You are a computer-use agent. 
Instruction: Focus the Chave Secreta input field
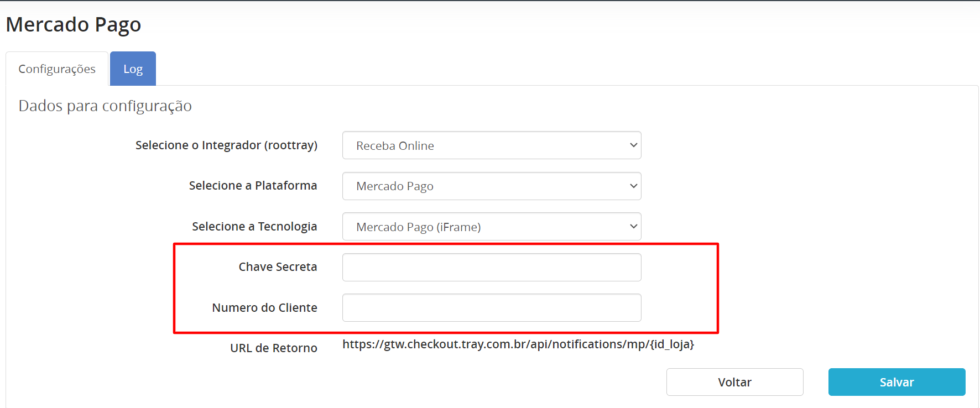click(492, 267)
